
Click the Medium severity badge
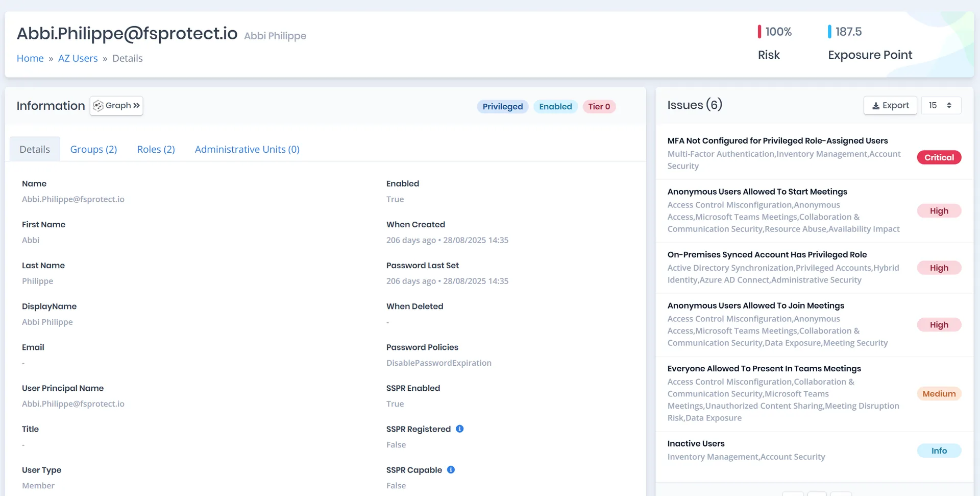(x=939, y=394)
